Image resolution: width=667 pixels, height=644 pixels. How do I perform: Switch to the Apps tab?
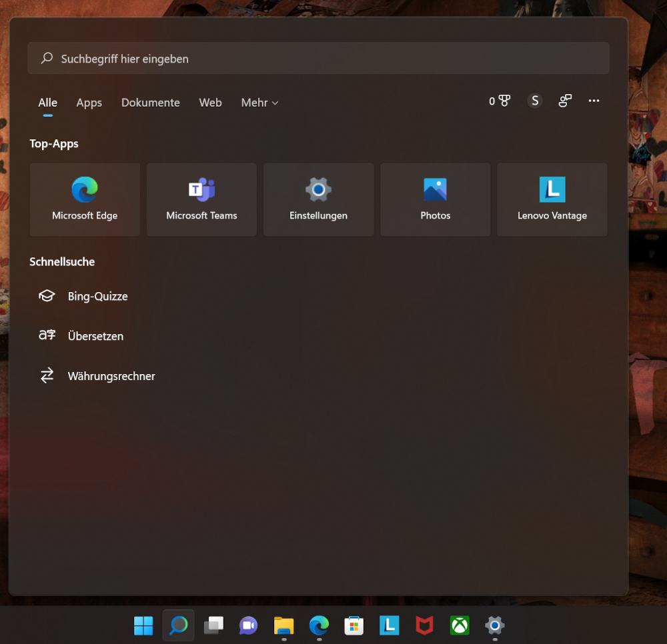point(89,103)
